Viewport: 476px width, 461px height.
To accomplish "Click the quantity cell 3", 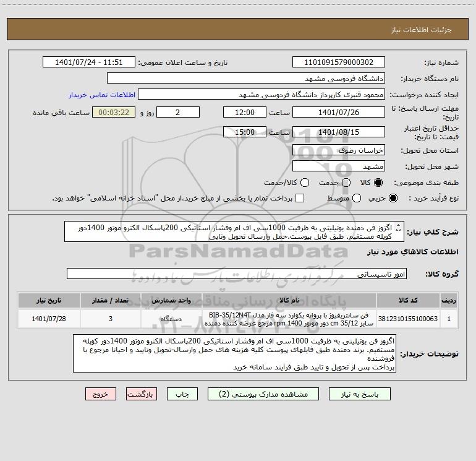I will pyautogui.click(x=111, y=319).
